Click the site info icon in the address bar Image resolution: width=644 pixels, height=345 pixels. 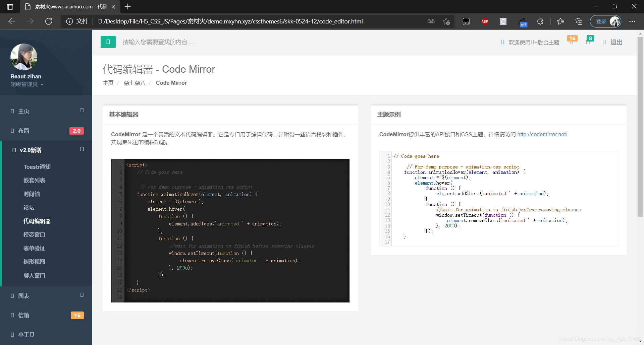(69, 21)
